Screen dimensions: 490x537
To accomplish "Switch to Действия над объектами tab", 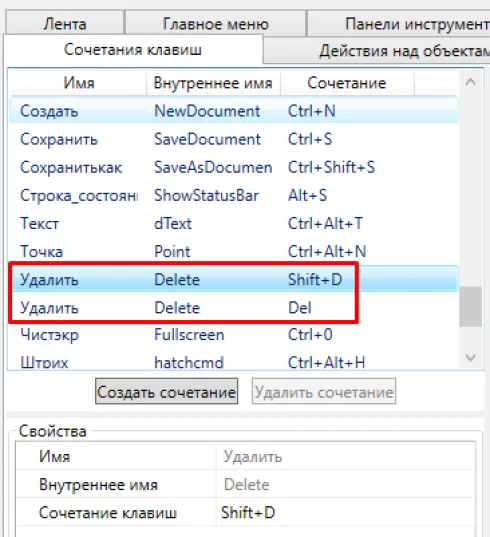I will tap(377, 51).
